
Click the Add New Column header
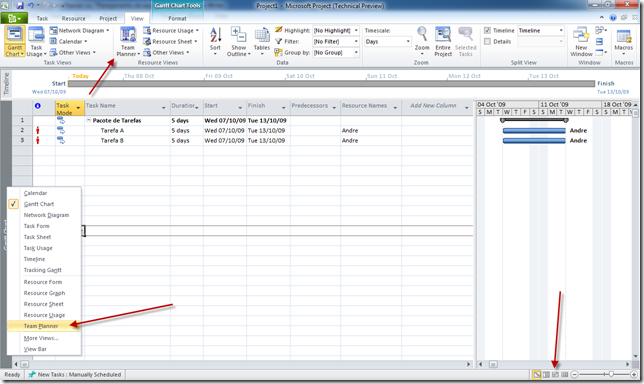tap(433, 106)
